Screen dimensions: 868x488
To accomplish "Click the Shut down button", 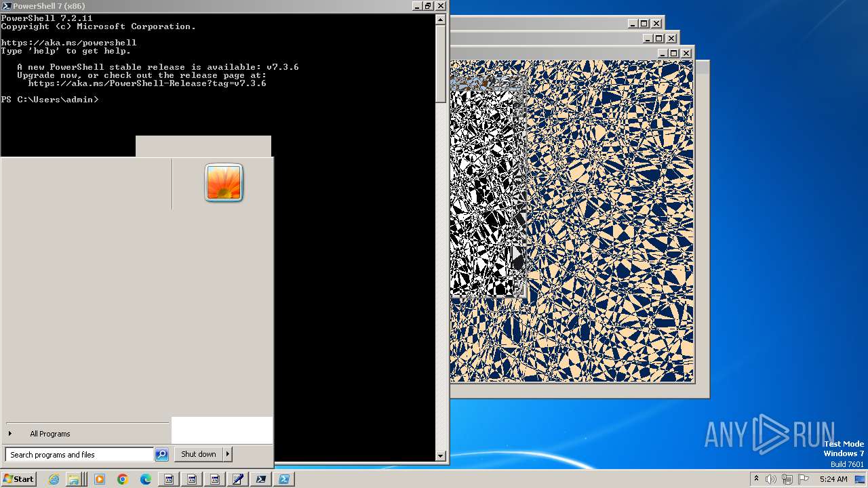I will tap(199, 454).
